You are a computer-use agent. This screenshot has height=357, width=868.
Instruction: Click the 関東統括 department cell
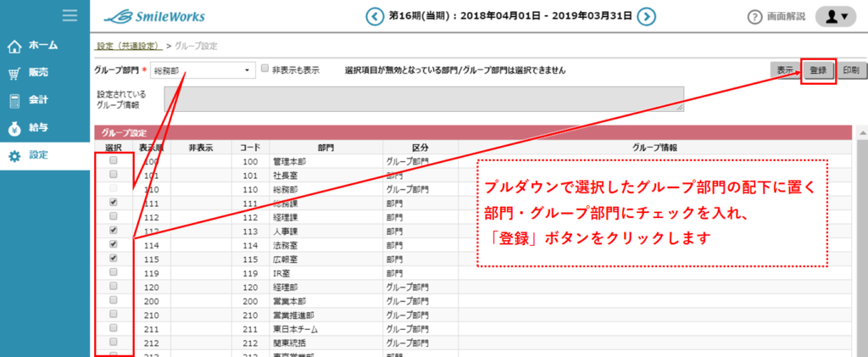pos(326,343)
